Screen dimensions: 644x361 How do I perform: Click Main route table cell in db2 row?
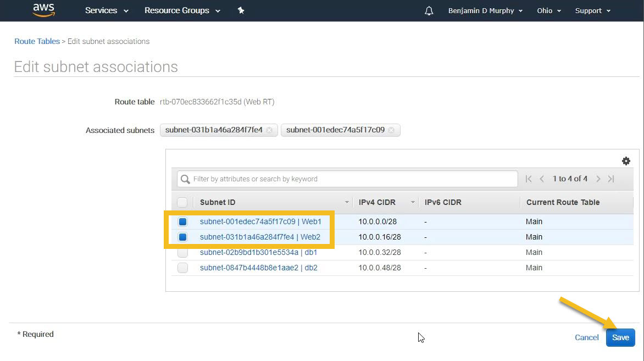pyautogui.click(x=534, y=268)
